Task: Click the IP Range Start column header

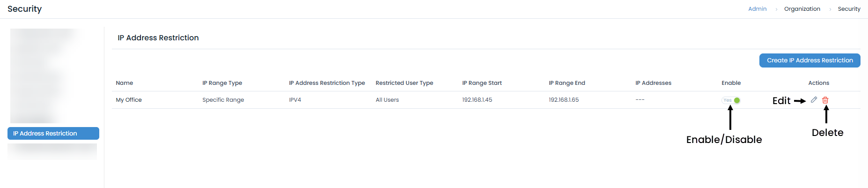Action: tap(482, 83)
